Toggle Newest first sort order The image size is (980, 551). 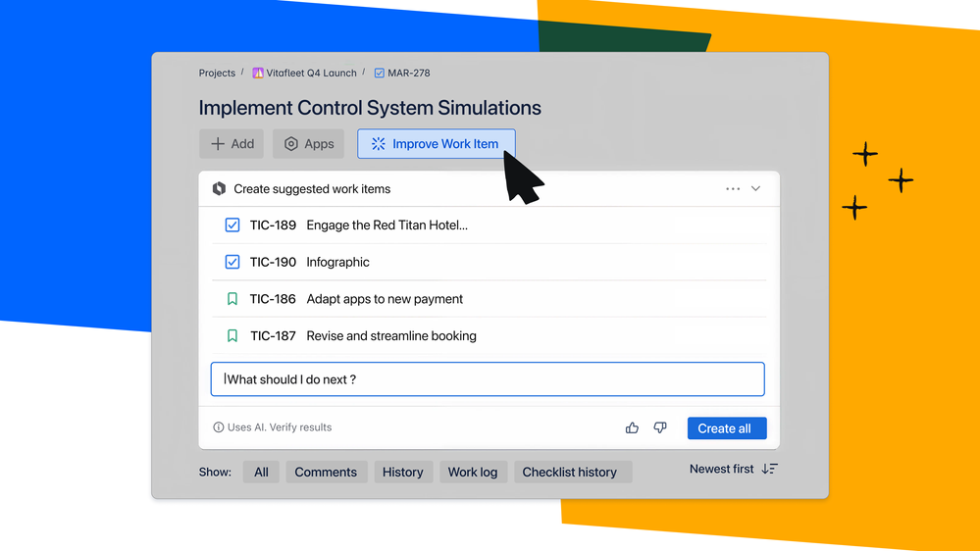click(734, 470)
